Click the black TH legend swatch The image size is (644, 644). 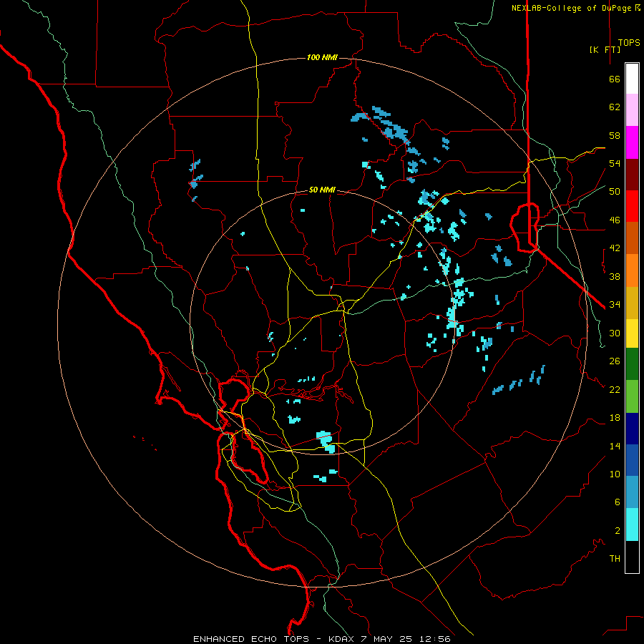pyautogui.click(x=632, y=557)
